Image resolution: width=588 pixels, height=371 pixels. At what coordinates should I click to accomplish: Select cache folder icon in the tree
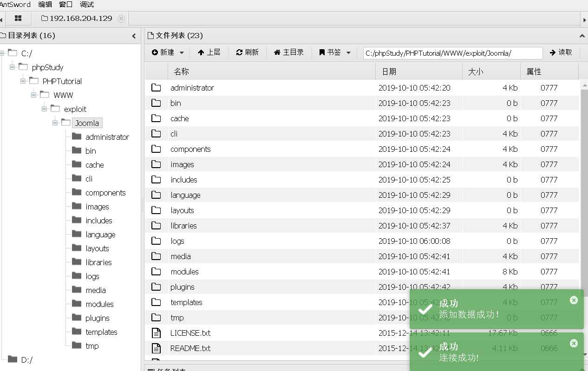(77, 164)
